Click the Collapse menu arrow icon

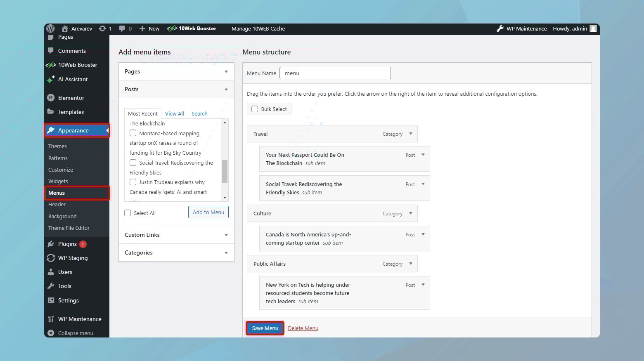click(x=51, y=333)
